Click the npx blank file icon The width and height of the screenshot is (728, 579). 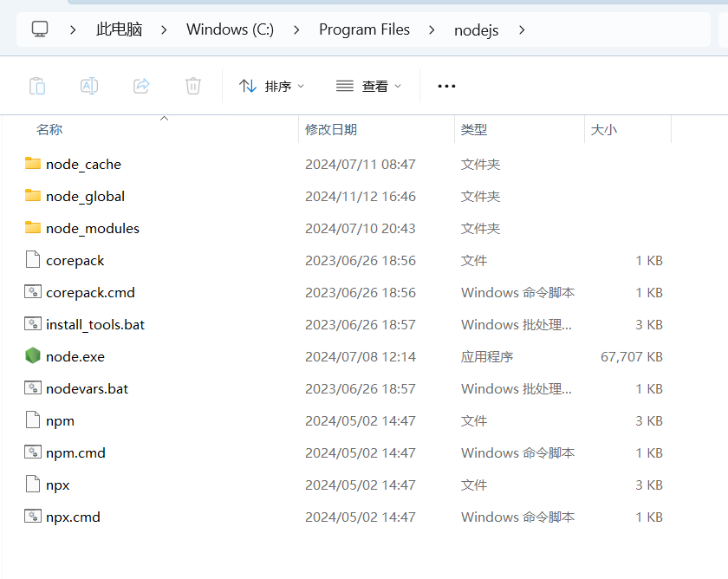[33, 484]
